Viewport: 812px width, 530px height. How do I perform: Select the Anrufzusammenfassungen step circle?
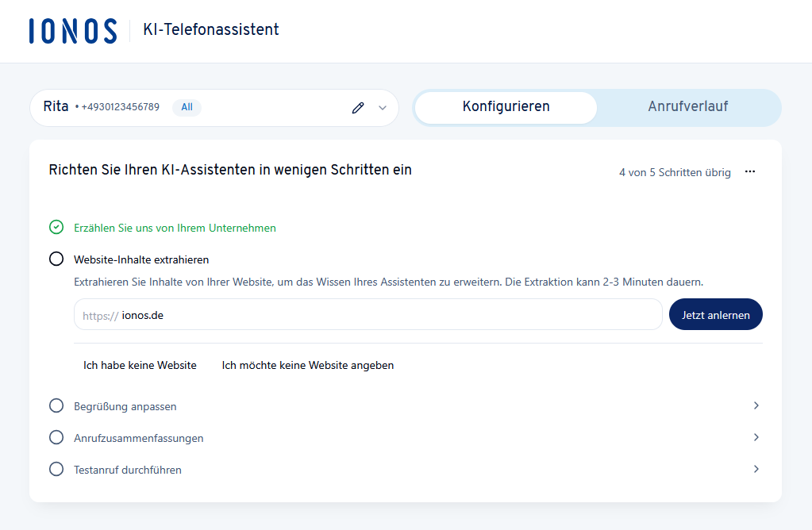point(56,437)
